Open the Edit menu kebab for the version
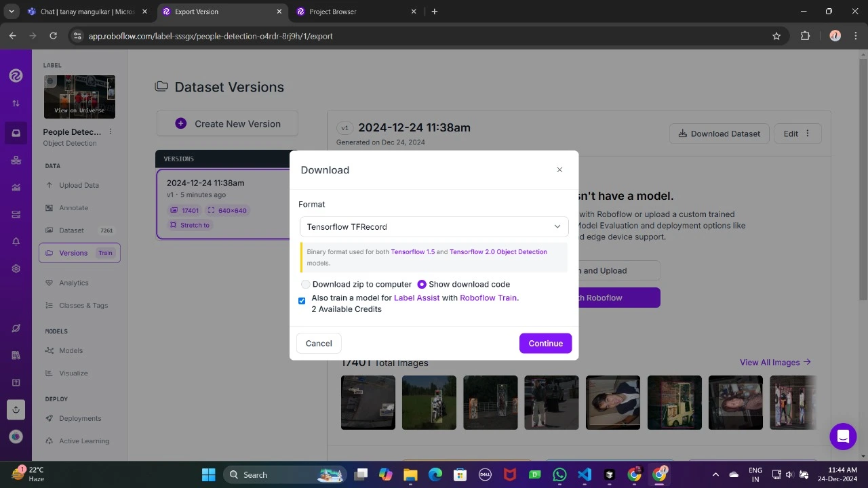This screenshot has height=488, width=868. point(807,134)
